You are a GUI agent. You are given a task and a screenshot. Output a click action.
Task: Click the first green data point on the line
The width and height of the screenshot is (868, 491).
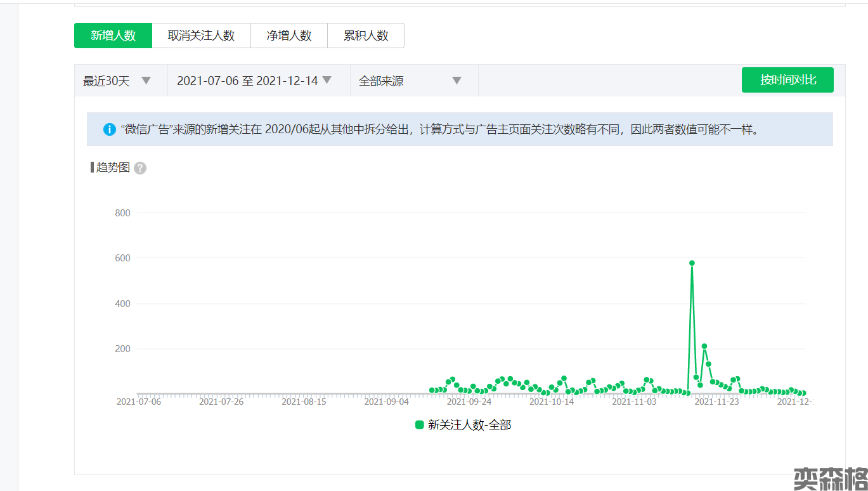pos(432,390)
